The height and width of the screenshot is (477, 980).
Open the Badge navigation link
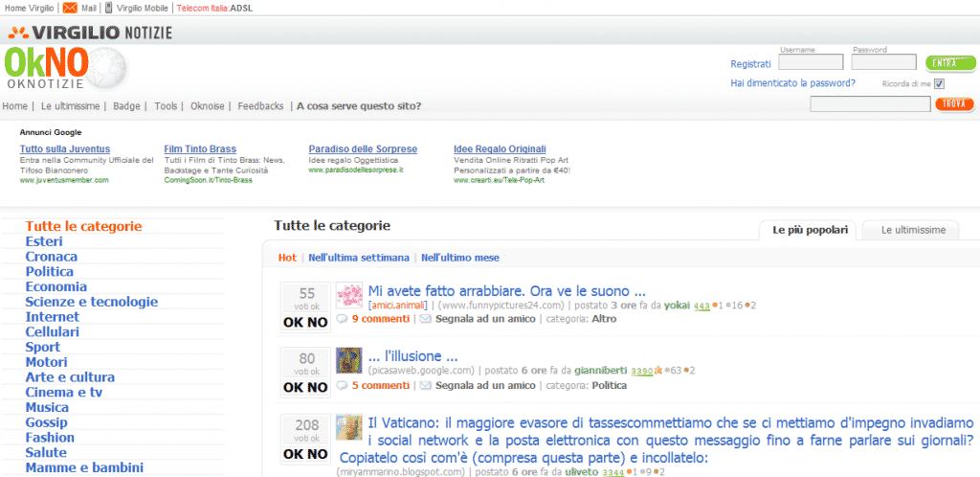126,106
